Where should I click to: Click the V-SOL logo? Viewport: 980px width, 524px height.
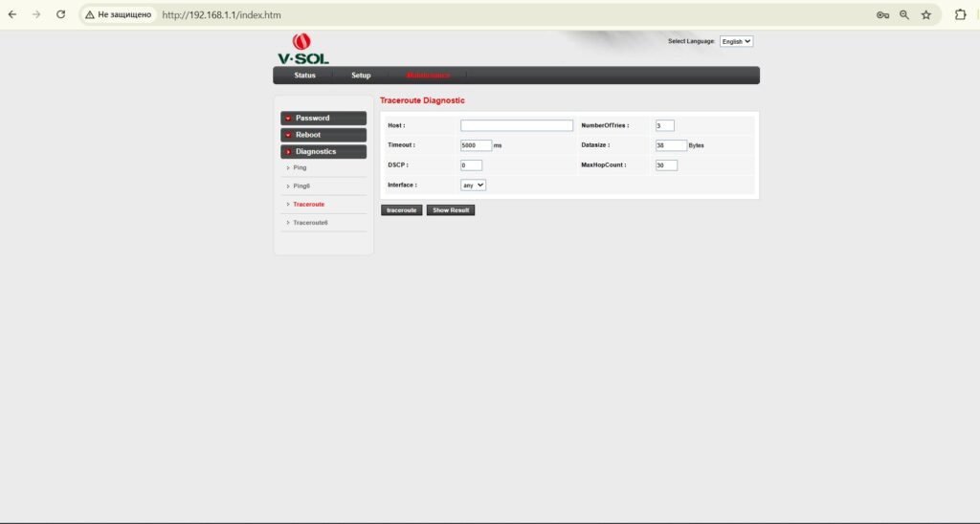point(302,49)
